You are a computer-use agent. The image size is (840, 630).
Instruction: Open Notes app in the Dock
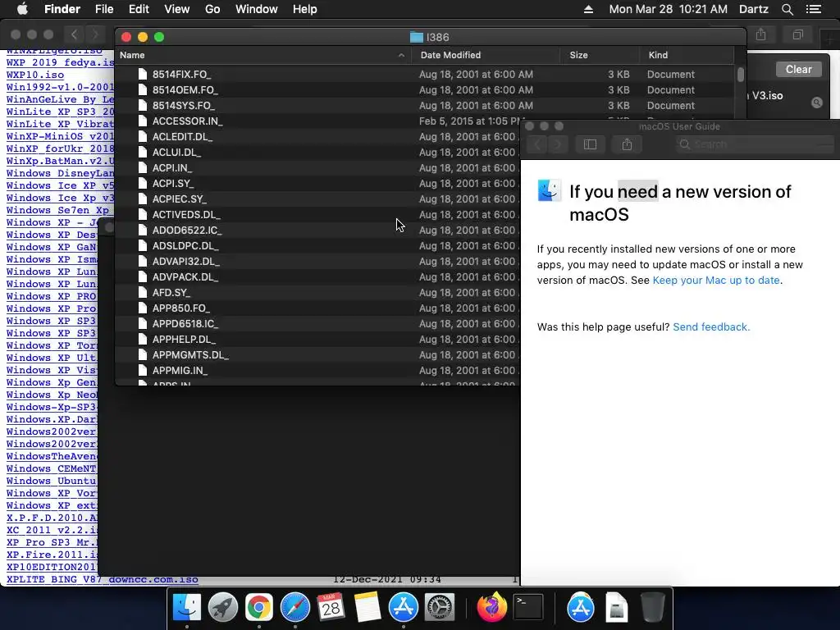click(367, 608)
